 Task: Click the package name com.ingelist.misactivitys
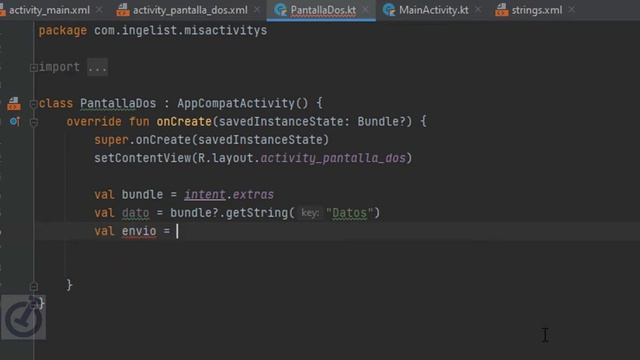click(x=180, y=31)
